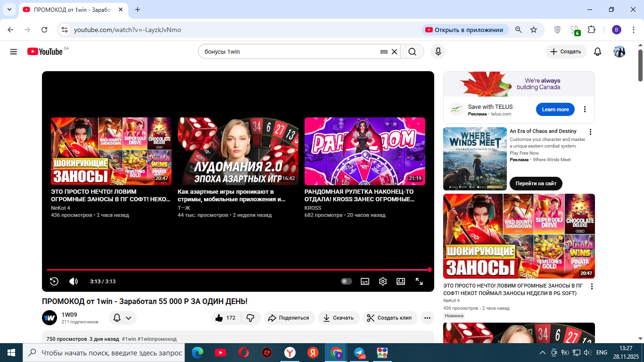This screenshot has width=644, height=362.
Task: Click the red video progress bar
Action: pos(238,270)
